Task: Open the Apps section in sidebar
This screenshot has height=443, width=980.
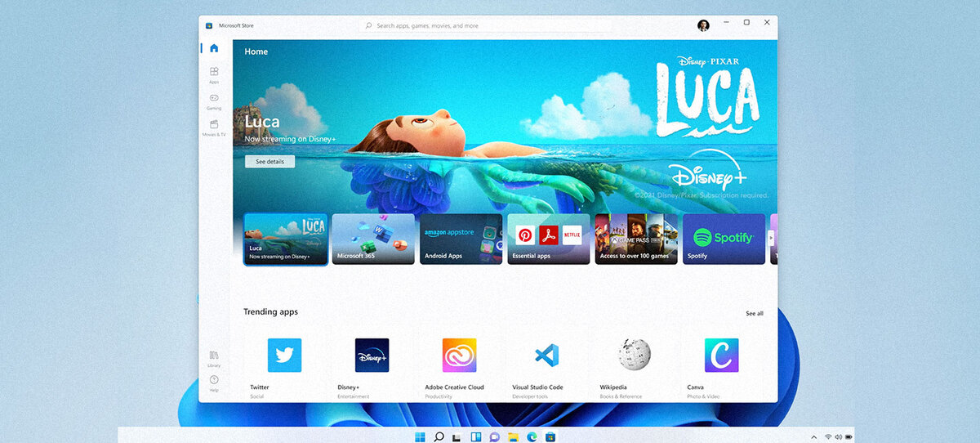Action: pos(214,75)
